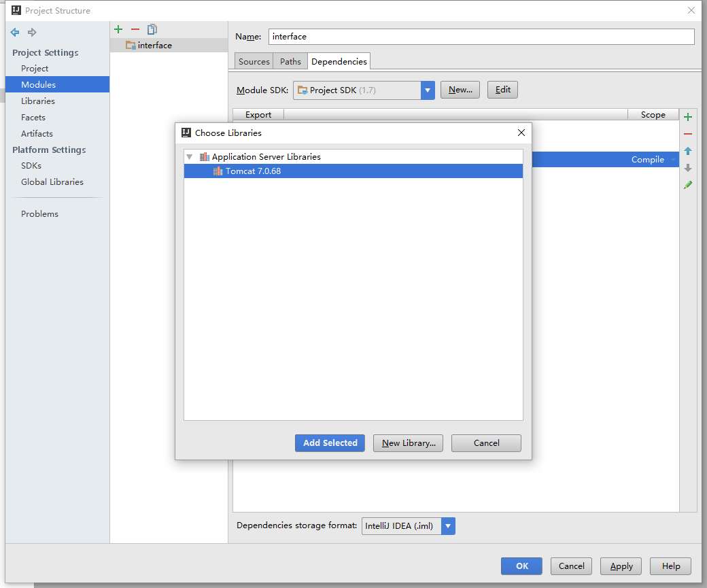Click the Export column header
Screen dimensions: 707x588
click(258, 114)
